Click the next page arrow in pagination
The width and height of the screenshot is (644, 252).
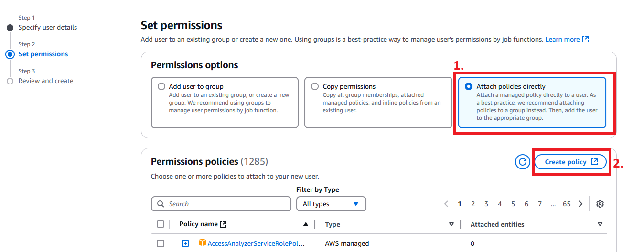(x=580, y=204)
